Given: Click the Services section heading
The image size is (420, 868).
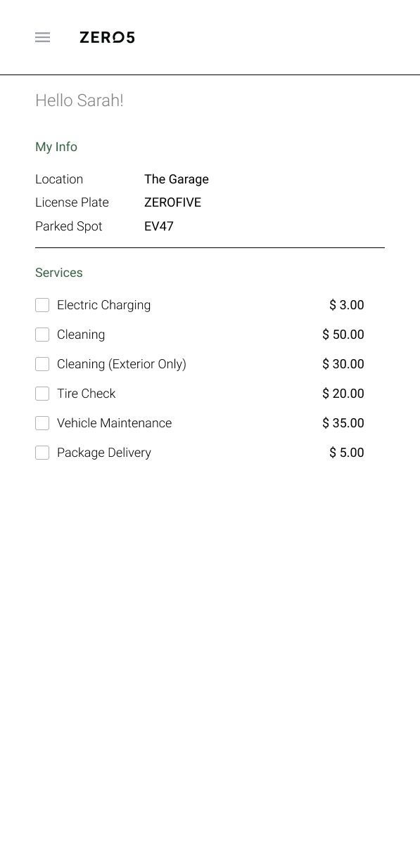Looking at the screenshot, I should [x=59, y=273].
